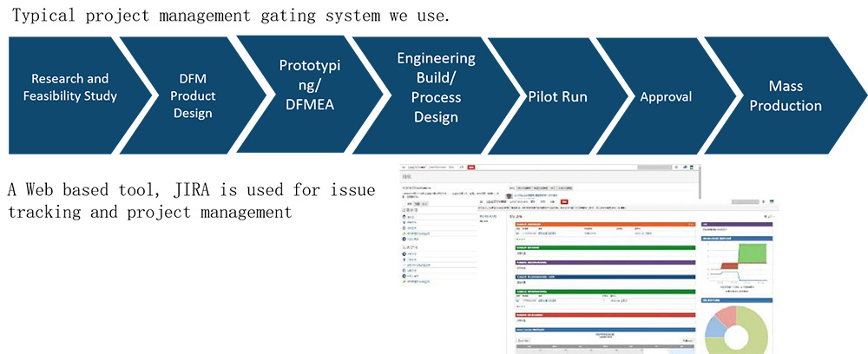Screen dimensions: 868x354
Task: Click the orange gadget header bar
Action: point(605,224)
